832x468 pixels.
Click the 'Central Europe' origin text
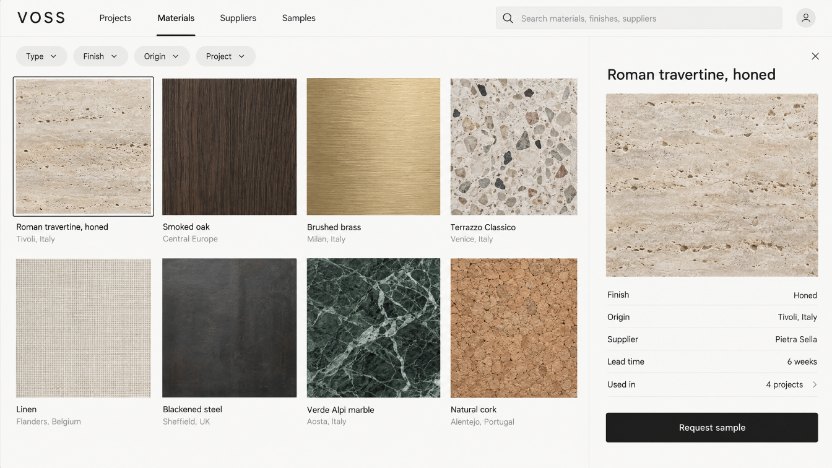point(190,239)
